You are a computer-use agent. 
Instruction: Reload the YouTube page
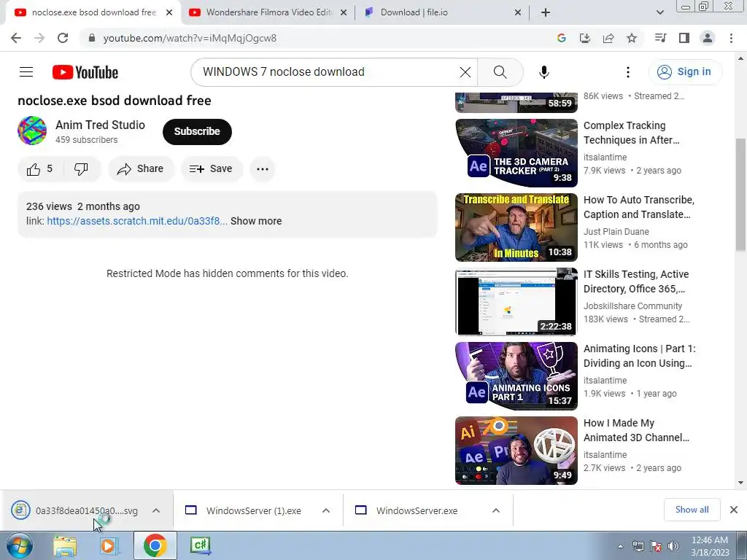tap(63, 38)
